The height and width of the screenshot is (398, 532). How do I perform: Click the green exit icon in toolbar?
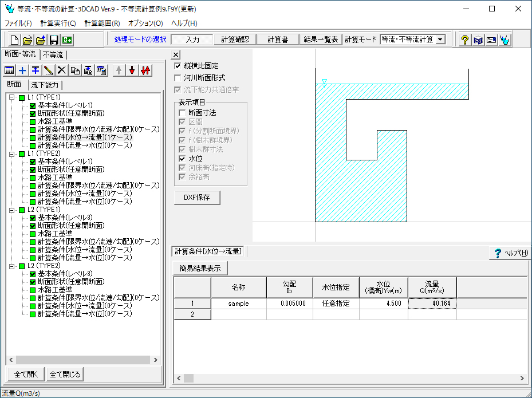pyautogui.click(x=67, y=40)
